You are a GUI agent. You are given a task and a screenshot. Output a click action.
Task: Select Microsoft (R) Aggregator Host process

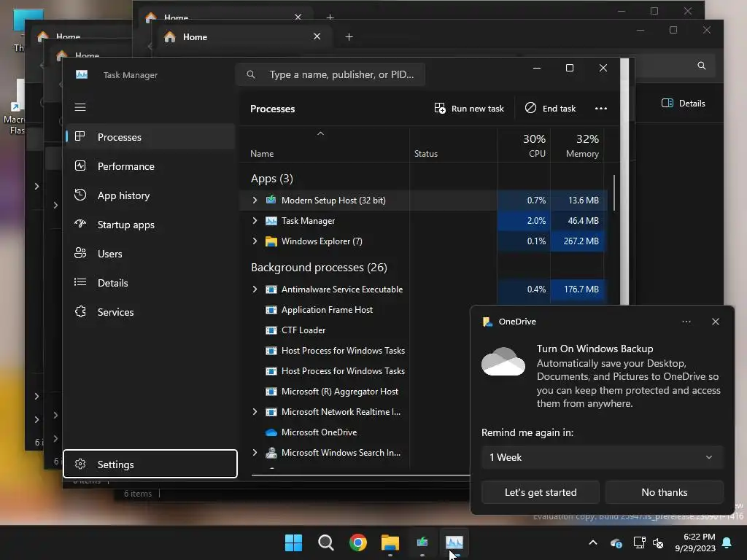click(x=339, y=392)
